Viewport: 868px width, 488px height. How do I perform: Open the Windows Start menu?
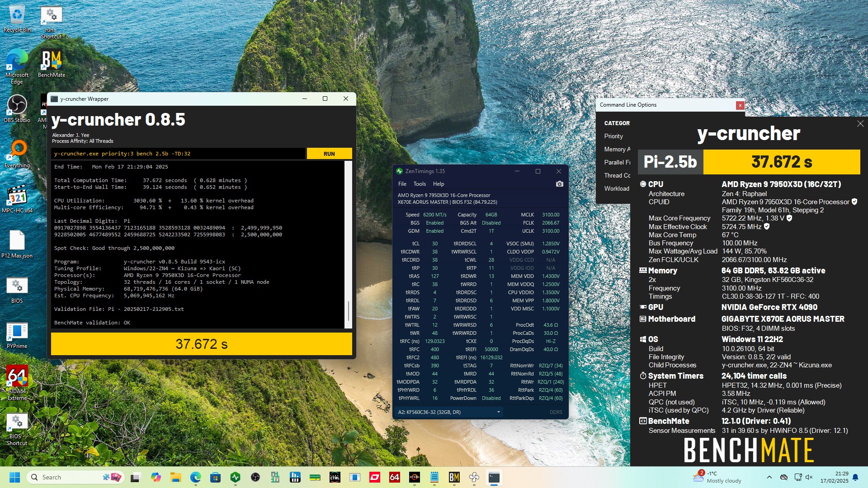(14, 477)
